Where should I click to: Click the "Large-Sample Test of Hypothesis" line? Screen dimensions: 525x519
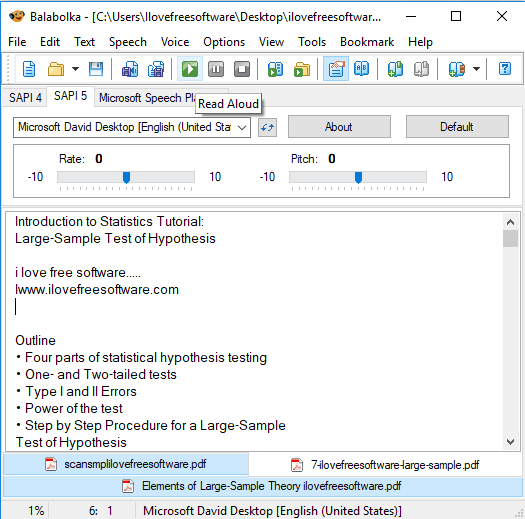pos(115,239)
